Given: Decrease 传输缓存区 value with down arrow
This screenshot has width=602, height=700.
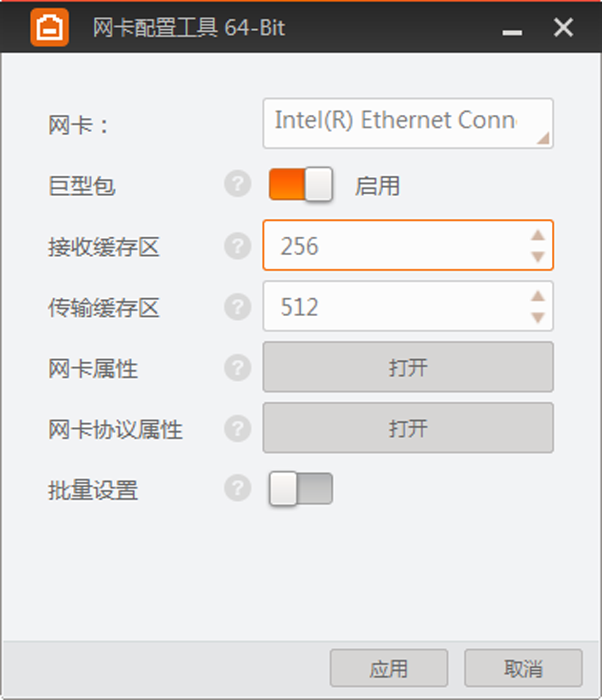Looking at the screenshot, I should pos(537,318).
